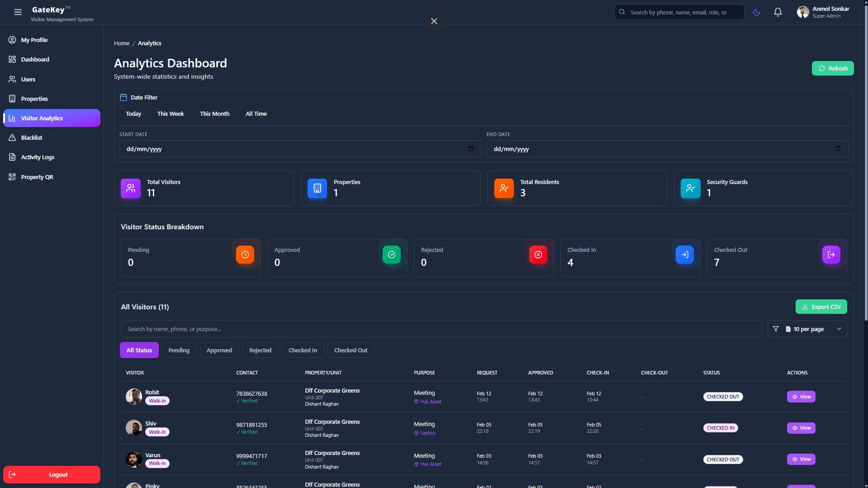Click the Checked In arrow icon
This screenshot has height=488, width=868.
click(684, 255)
